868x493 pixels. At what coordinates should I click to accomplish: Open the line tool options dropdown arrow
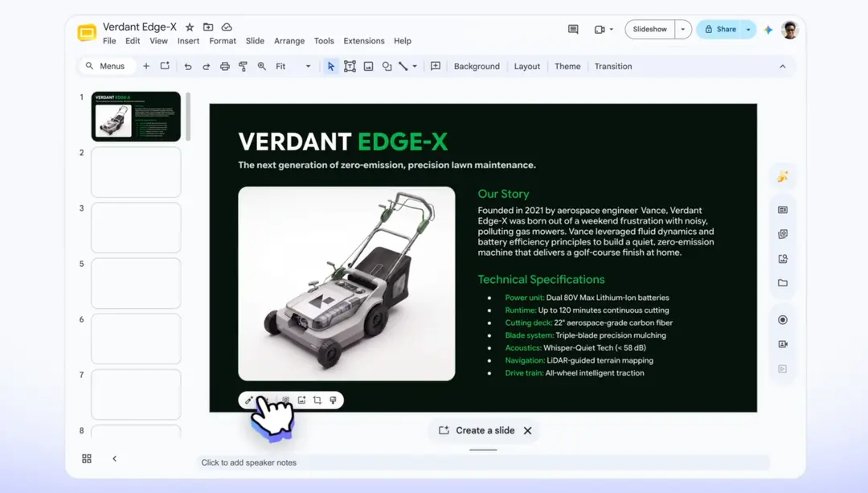[415, 67]
